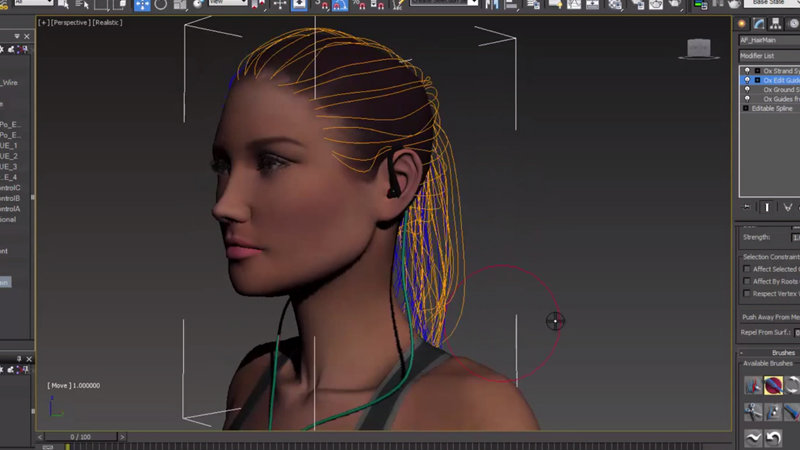Open the Create command panel tab
This screenshot has height=450, width=800.
point(742,23)
